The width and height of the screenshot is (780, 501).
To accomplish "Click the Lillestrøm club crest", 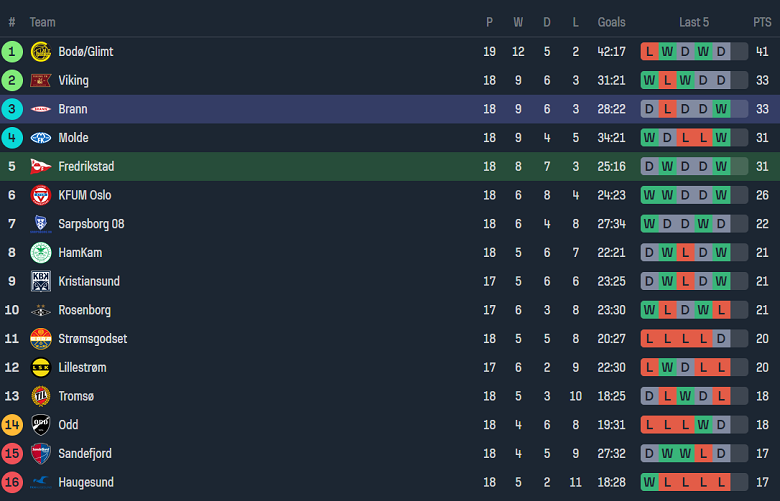I will (x=41, y=368).
